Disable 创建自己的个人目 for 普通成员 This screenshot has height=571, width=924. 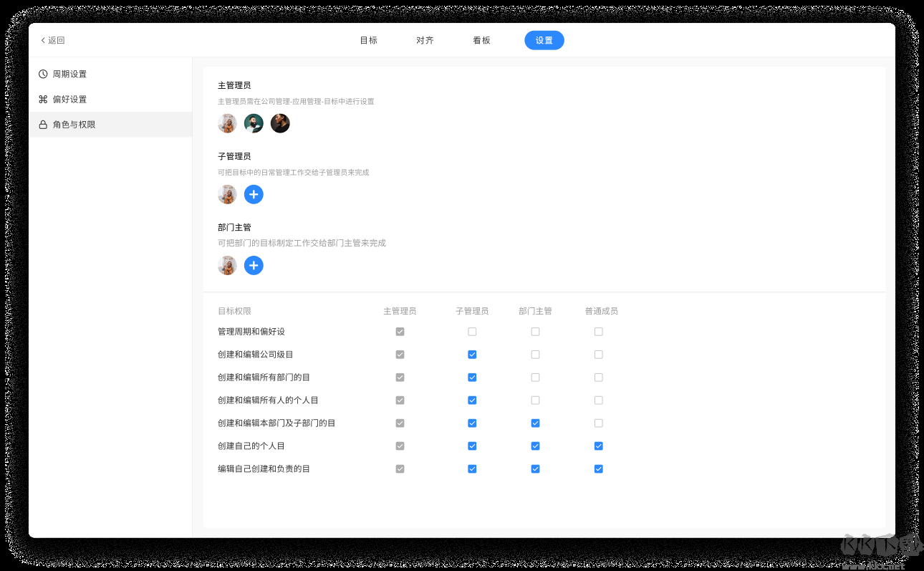point(599,446)
